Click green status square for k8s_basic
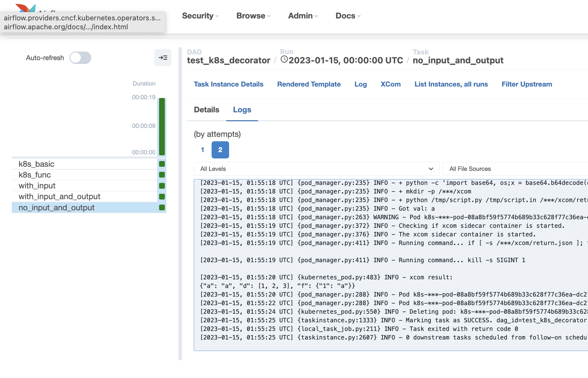588x378 pixels. 162,164
